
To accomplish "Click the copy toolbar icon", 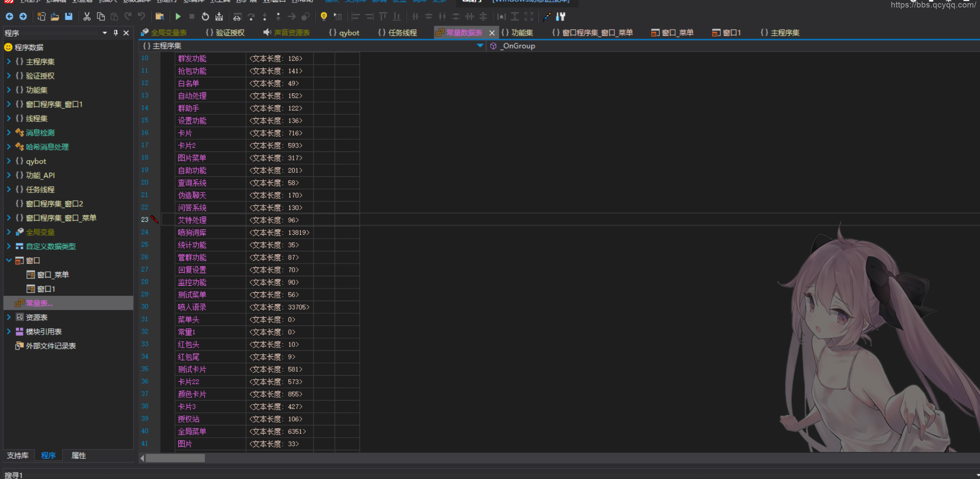I will [x=101, y=17].
